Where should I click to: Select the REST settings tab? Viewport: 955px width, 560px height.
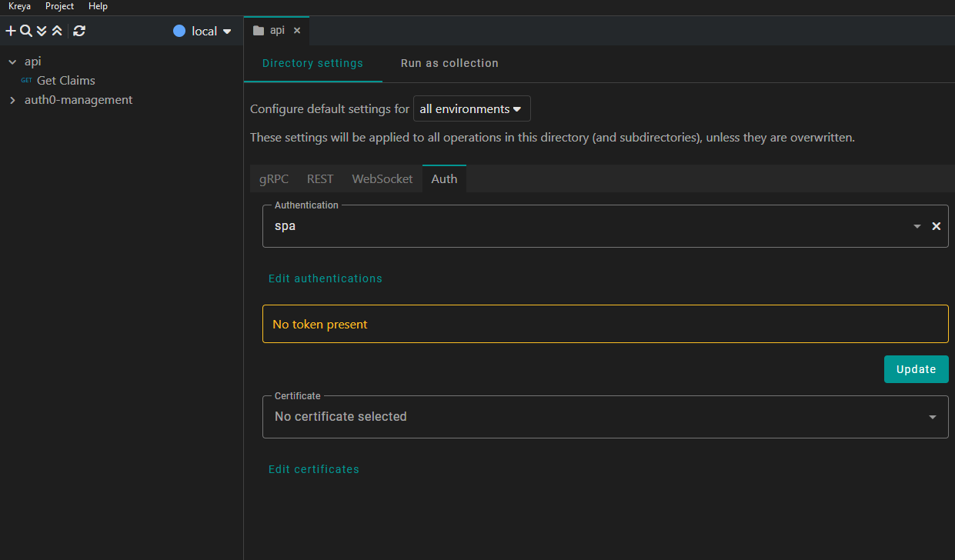(x=320, y=178)
